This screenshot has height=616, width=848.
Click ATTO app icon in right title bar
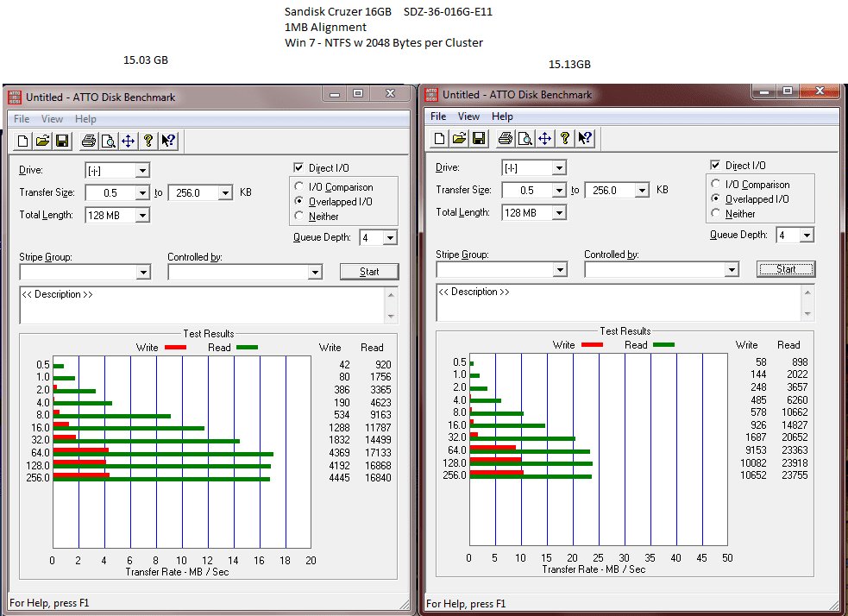[x=431, y=94]
